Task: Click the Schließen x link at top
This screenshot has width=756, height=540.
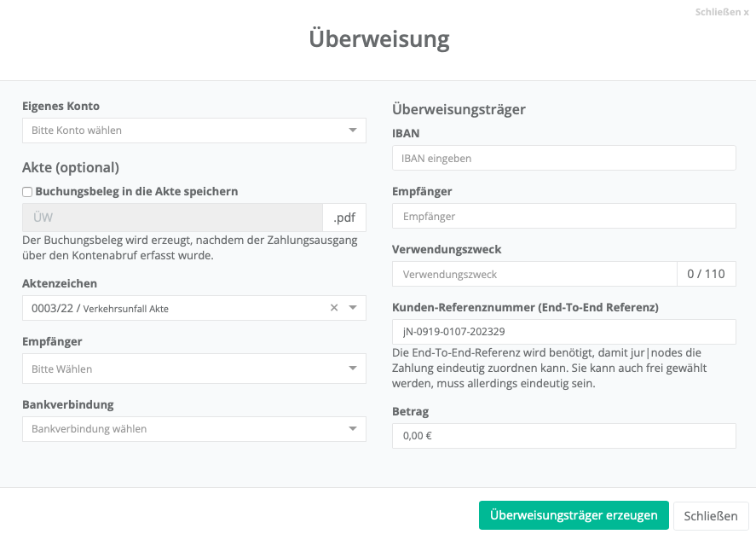Action: tap(721, 13)
